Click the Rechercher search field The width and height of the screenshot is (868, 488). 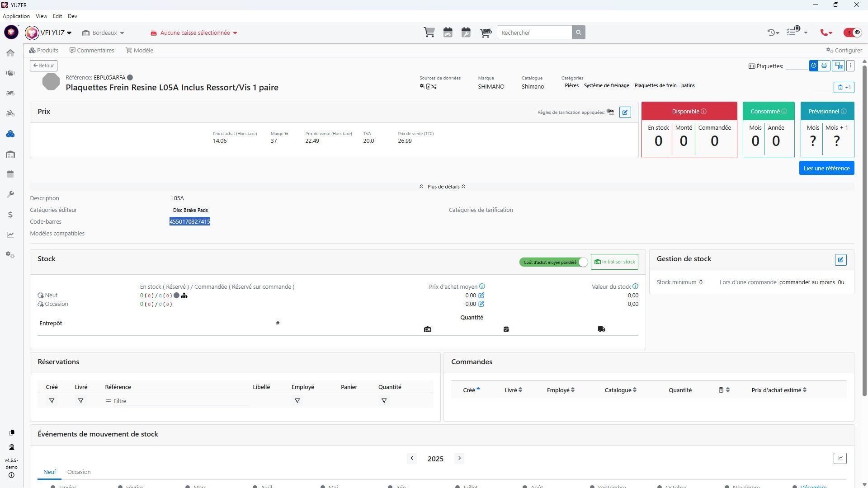(534, 33)
